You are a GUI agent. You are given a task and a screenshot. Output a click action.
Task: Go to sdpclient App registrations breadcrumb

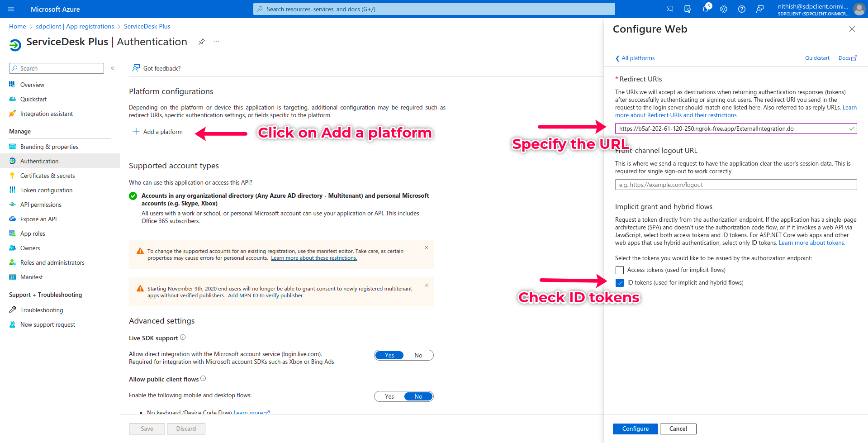[x=75, y=26]
